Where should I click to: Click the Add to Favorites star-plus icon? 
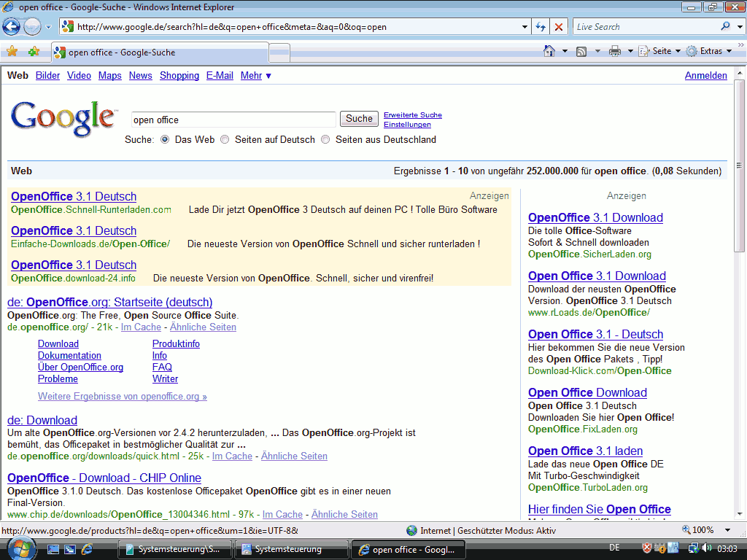(x=34, y=52)
